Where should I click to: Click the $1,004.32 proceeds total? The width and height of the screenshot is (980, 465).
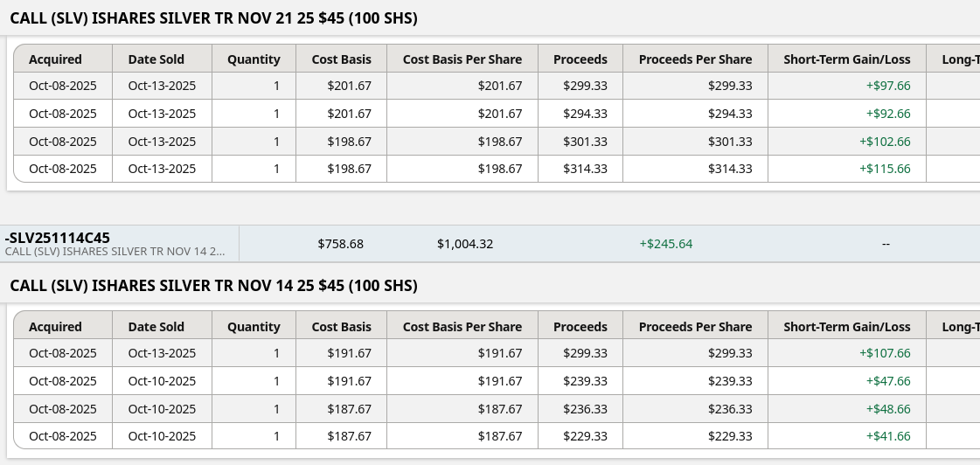coord(465,244)
